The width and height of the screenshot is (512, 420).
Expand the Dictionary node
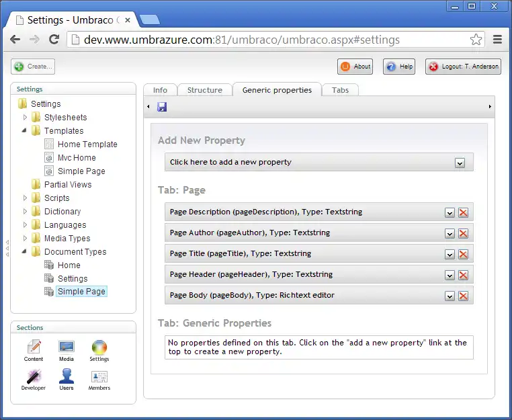[x=25, y=211]
